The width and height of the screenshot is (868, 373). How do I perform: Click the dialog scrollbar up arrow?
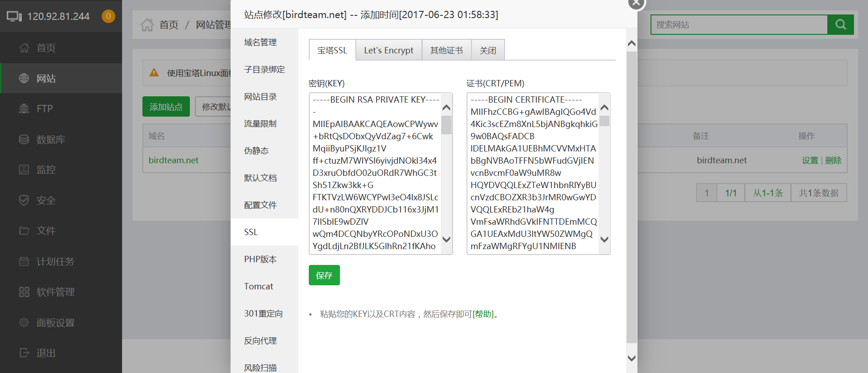pos(632,43)
